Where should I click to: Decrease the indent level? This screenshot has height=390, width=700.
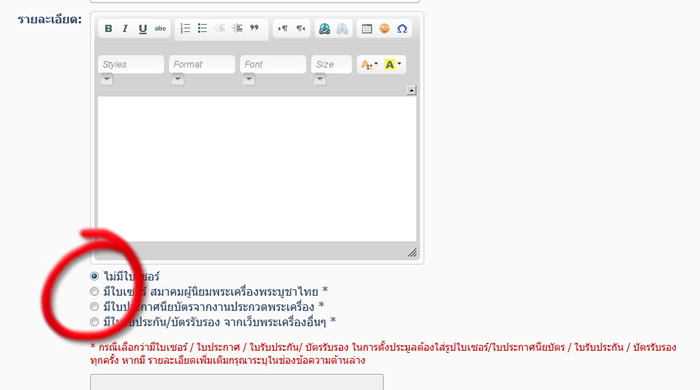tap(220, 29)
